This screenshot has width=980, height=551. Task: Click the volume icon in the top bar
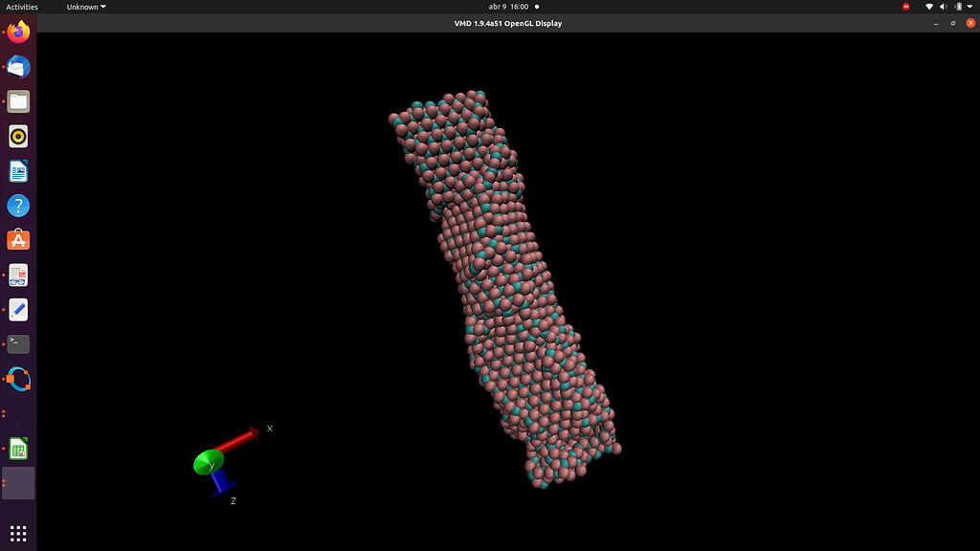click(944, 7)
